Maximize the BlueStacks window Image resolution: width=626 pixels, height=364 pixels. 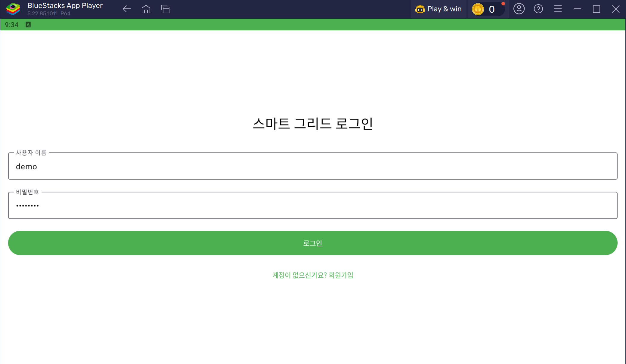coord(596,9)
